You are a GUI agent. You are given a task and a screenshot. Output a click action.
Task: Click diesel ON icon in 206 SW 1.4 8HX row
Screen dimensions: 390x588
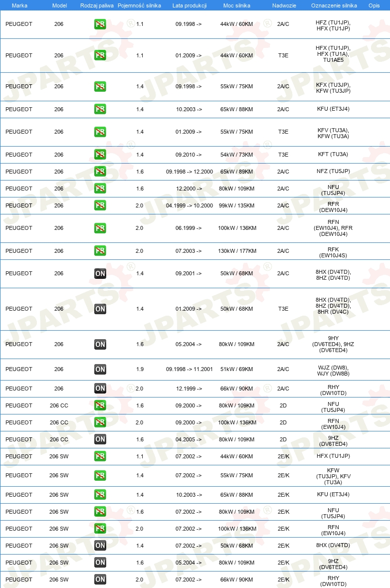click(100, 546)
